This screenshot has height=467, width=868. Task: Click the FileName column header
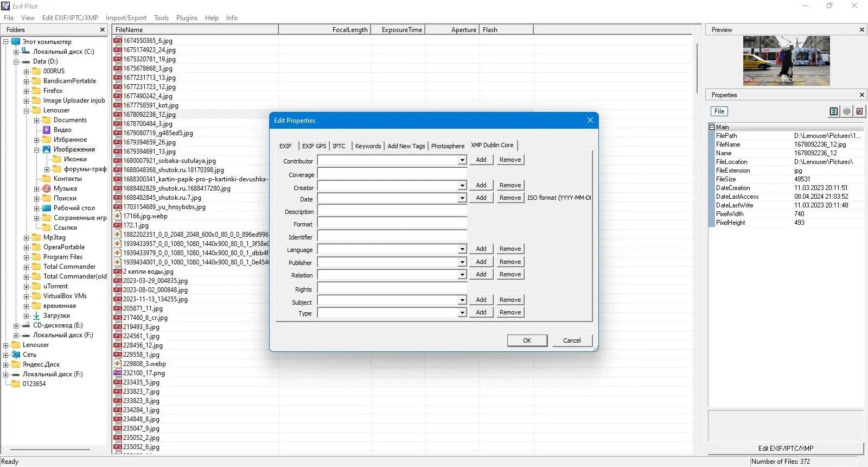coord(195,30)
